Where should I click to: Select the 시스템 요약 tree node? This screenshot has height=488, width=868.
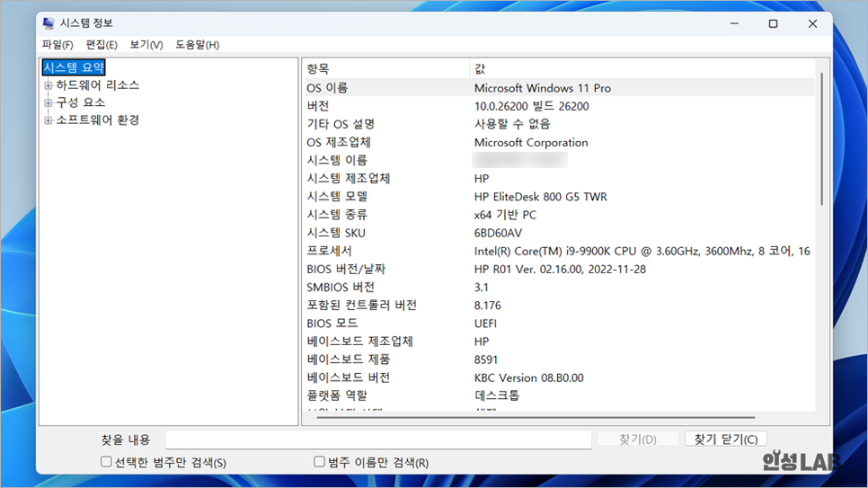click(74, 67)
